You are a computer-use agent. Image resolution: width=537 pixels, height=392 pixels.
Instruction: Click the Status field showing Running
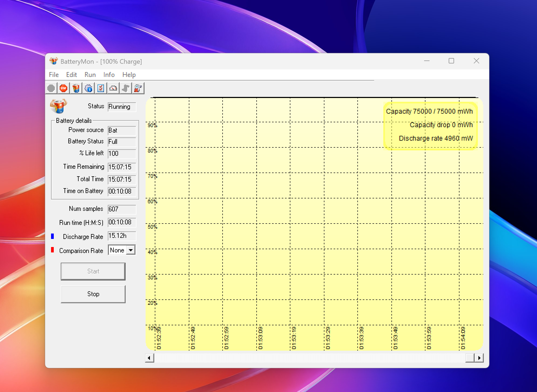[122, 107]
